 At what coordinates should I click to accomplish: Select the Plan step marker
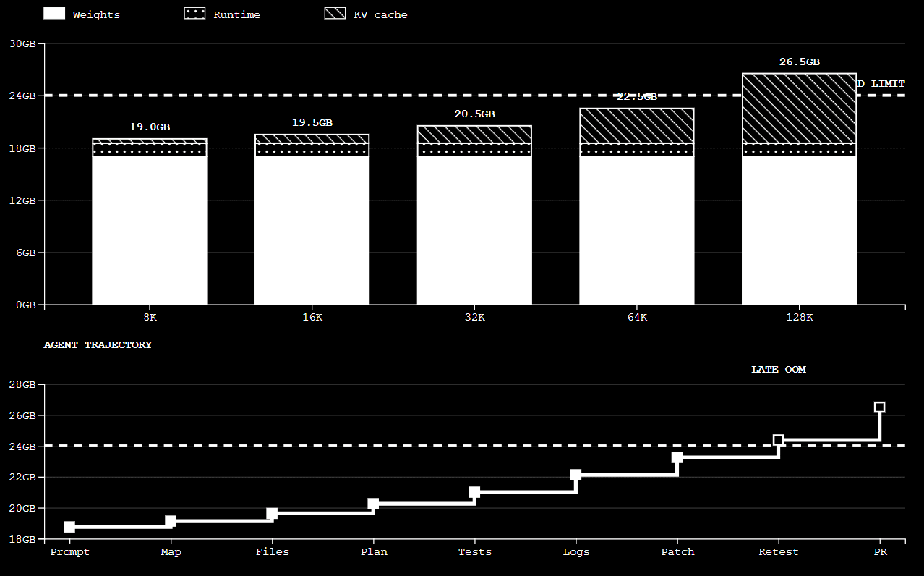pos(373,504)
